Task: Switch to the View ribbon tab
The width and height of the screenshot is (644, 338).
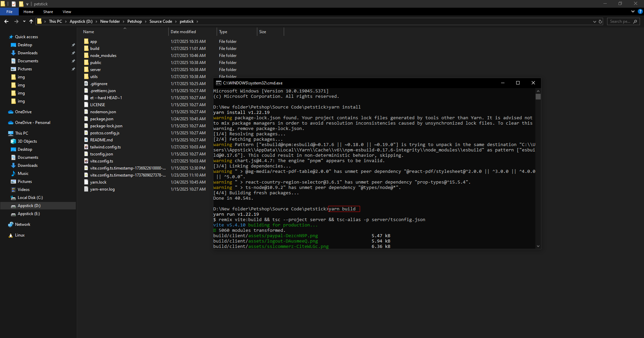Action: pos(67,12)
